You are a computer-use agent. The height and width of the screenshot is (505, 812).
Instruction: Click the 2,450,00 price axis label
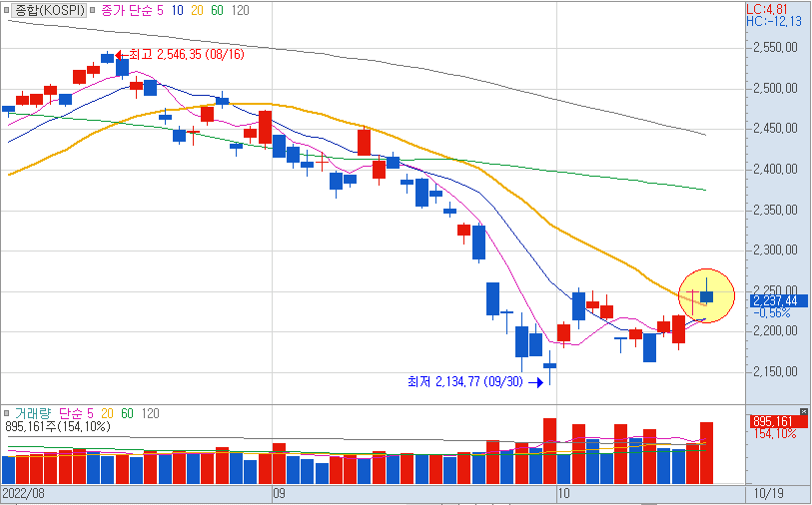pyautogui.click(x=775, y=129)
